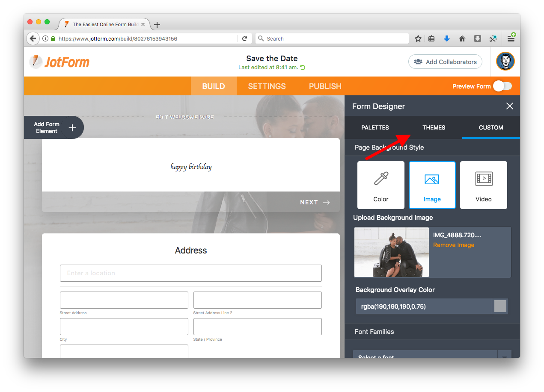Expand the Font Families section
The height and width of the screenshot is (392, 544).
tap(432, 331)
